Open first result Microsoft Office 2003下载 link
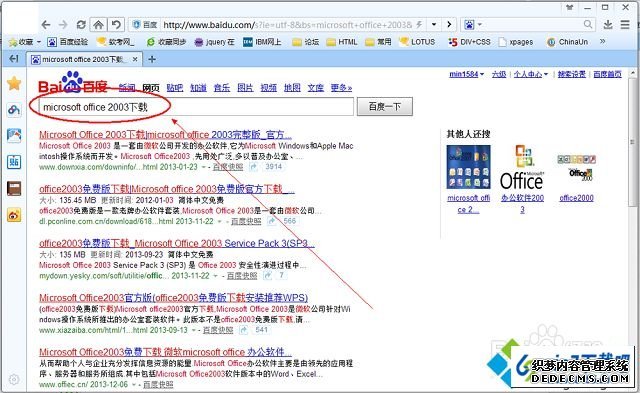The width and height of the screenshot is (640, 393). tap(165, 135)
